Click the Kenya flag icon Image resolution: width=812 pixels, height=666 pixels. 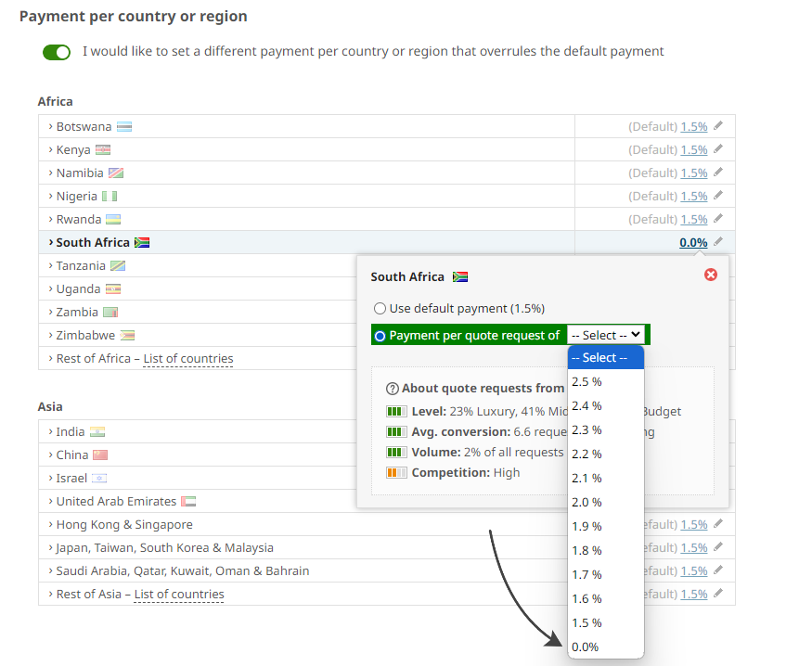[x=102, y=149]
